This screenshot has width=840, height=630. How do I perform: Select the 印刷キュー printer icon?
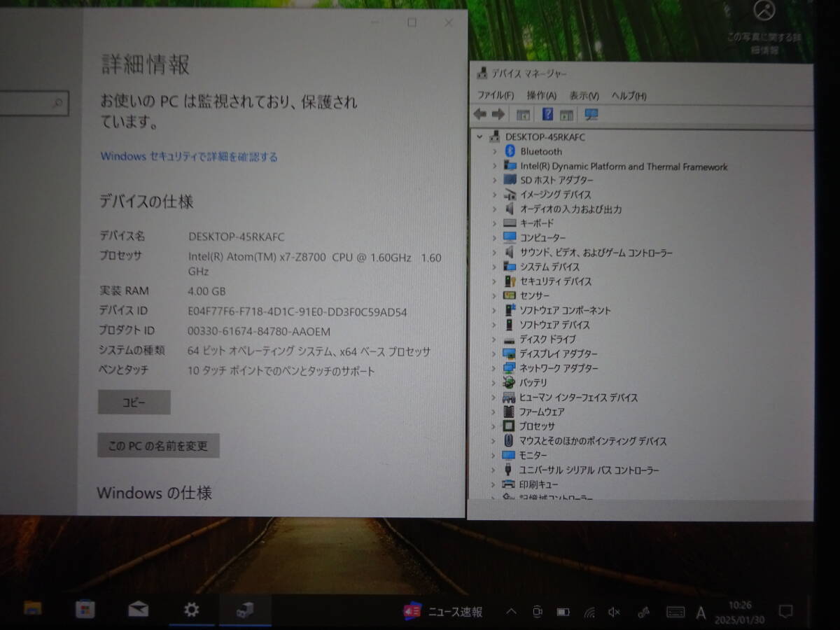(510, 484)
